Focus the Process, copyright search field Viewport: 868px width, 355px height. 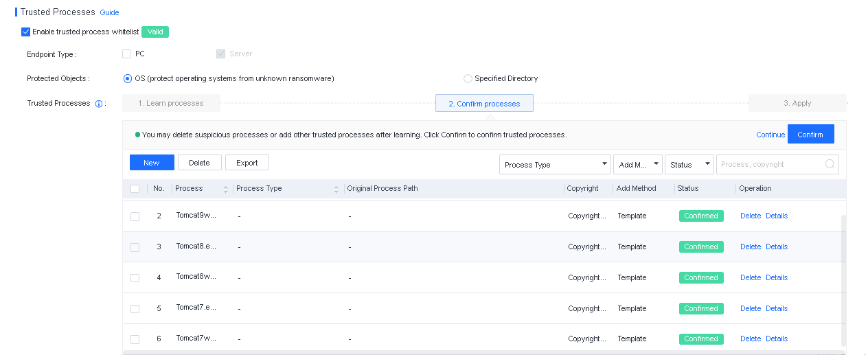[769, 165]
